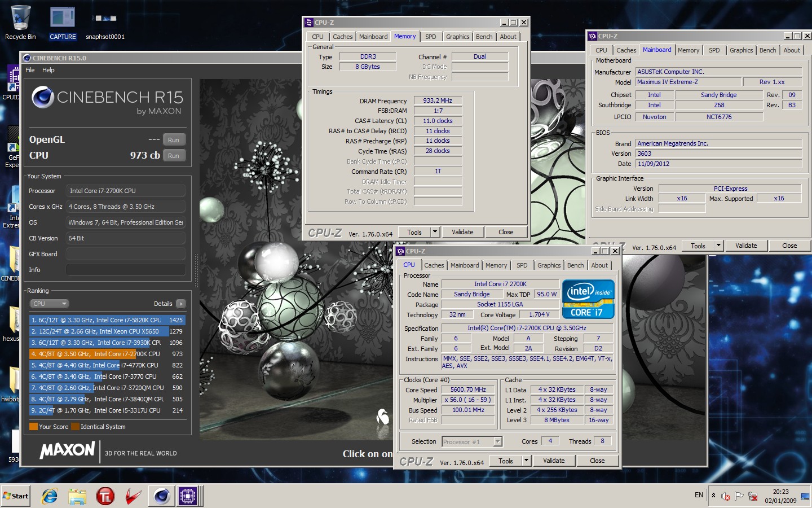Switch to SPD tab in Memory CPU-Z window
Viewport: 812px width, 508px height.
(x=431, y=37)
